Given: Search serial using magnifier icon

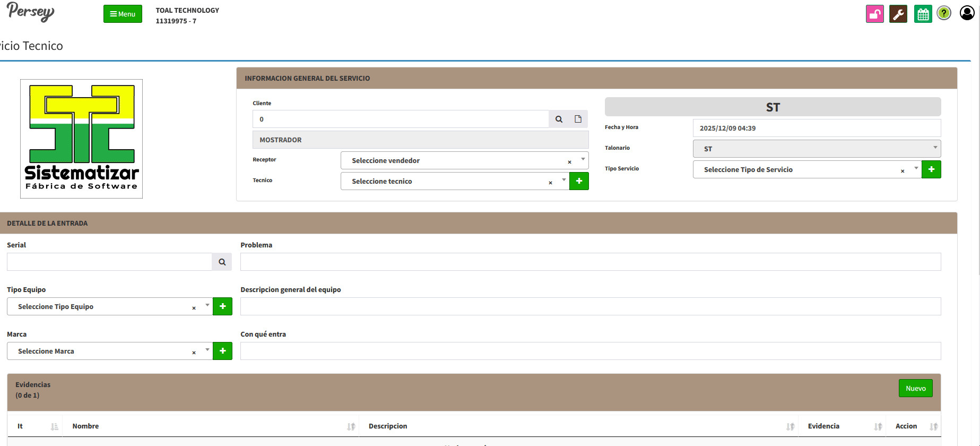Looking at the screenshot, I should (222, 262).
